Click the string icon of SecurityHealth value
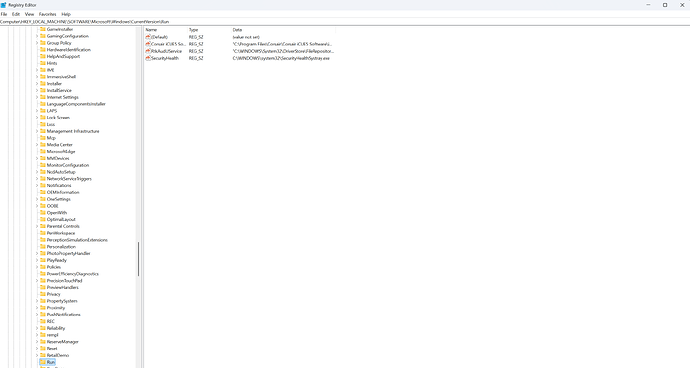 coord(148,58)
